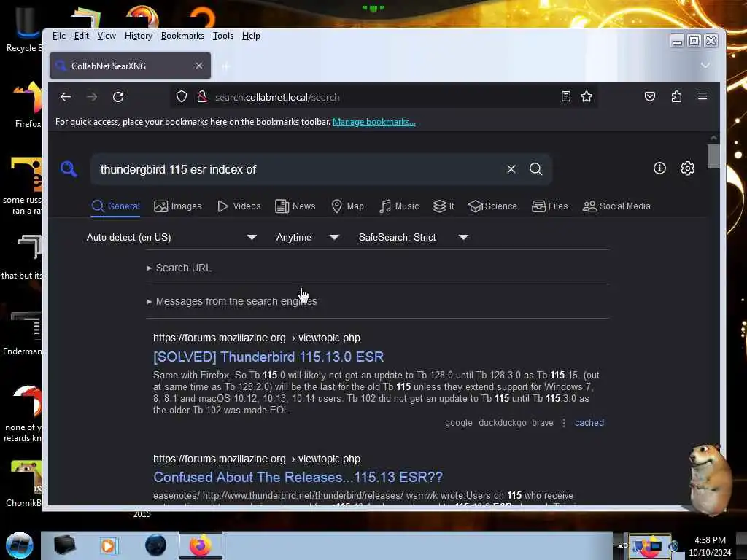The width and height of the screenshot is (747, 560).
Task: Open the Firefox hamburger application menu
Action: pyautogui.click(x=703, y=96)
